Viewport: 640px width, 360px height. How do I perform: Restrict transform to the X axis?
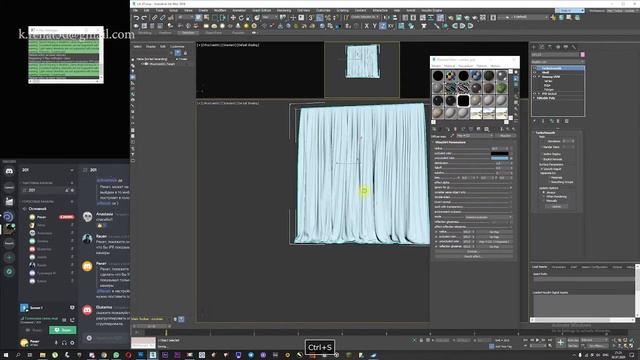366,26
